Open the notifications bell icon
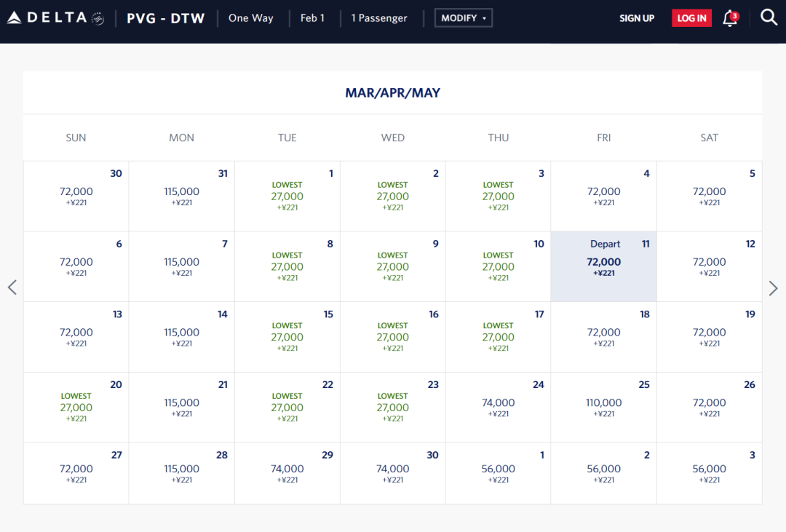This screenshot has height=532, width=786. (x=730, y=18)
